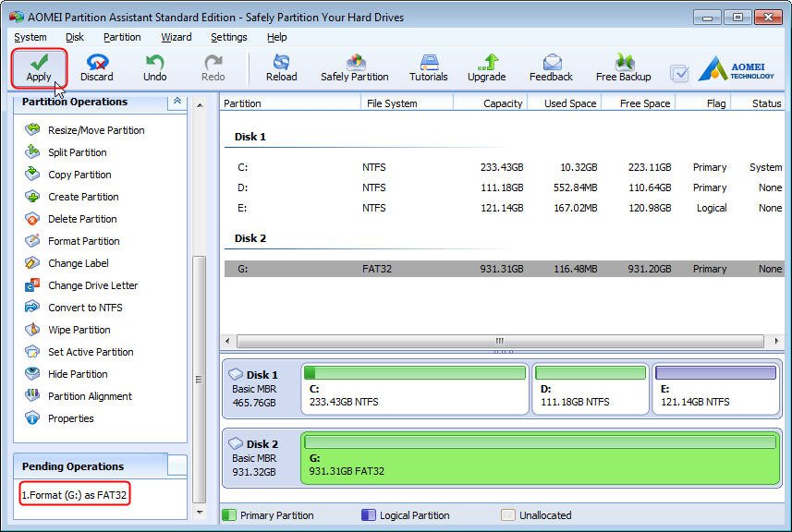Screen dimensions: 792x532
Task: Choose Resize/Move Partition operation
Action: click(x=85, y=130)
